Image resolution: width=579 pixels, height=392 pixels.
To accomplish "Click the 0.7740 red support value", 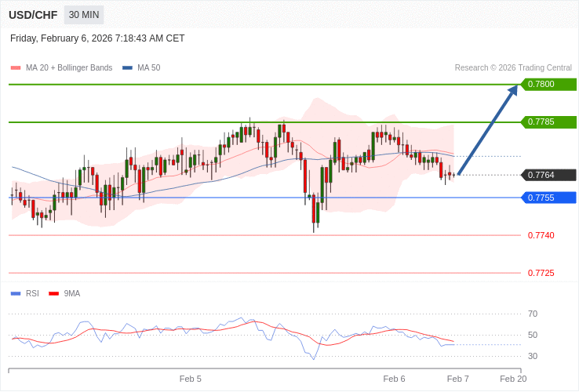I will tap(541, 235).
